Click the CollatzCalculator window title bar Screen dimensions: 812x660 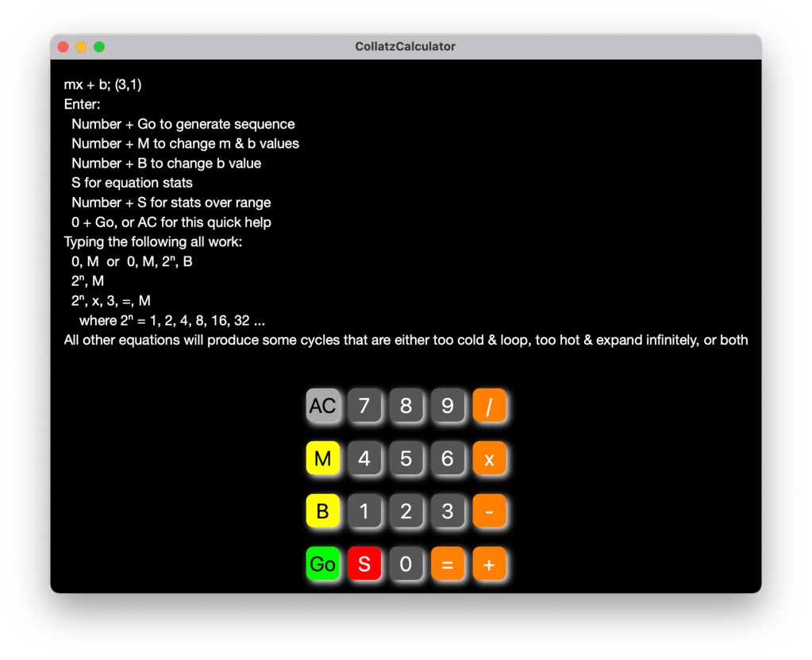pyautogui.click(x=406, y=47)
